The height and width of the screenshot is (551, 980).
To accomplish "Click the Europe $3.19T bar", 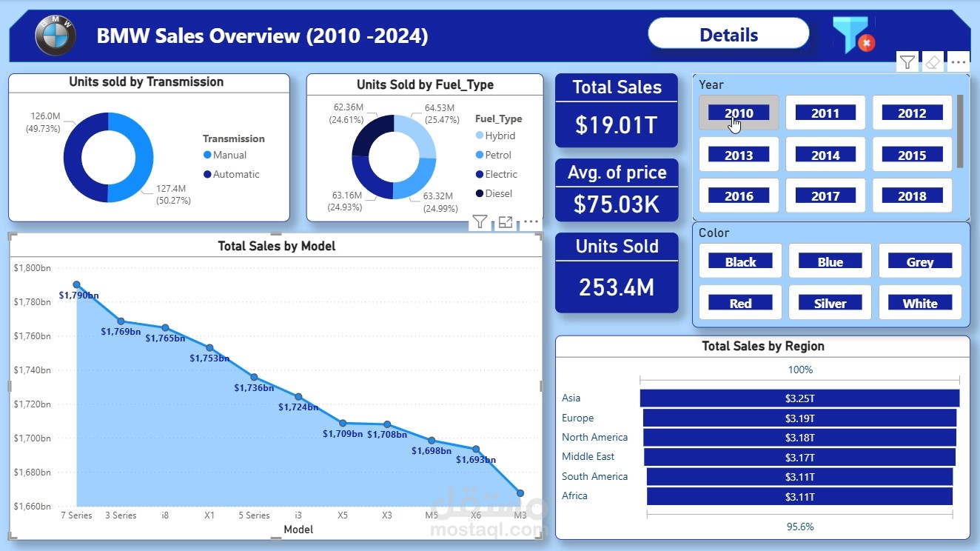I will tap(799, 418).
